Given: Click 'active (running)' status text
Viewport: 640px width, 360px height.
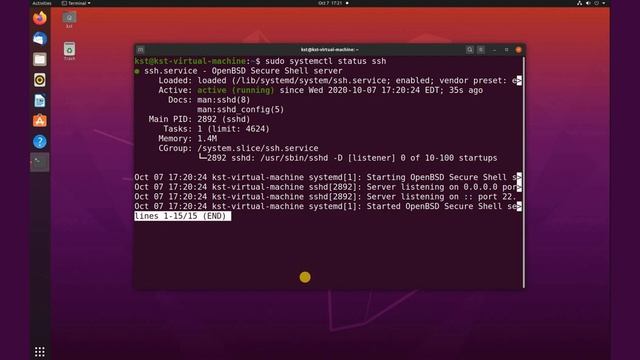Looking at the screenshot, I should tap(236, 90).
